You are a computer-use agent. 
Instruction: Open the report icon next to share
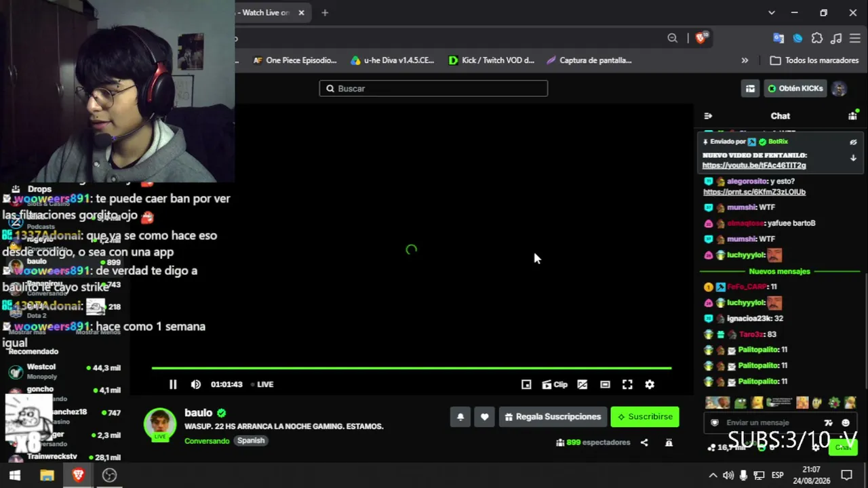point(669,443)
